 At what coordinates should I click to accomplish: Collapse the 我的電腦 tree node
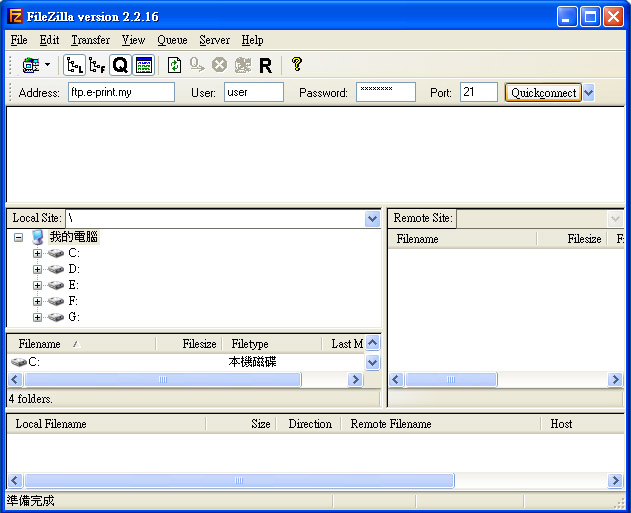[x=18, y=237]
